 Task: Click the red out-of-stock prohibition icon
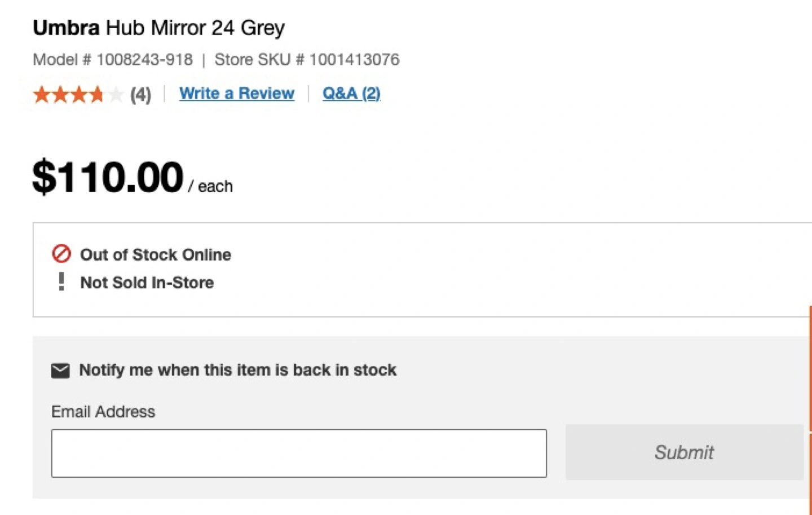(61, 254)
